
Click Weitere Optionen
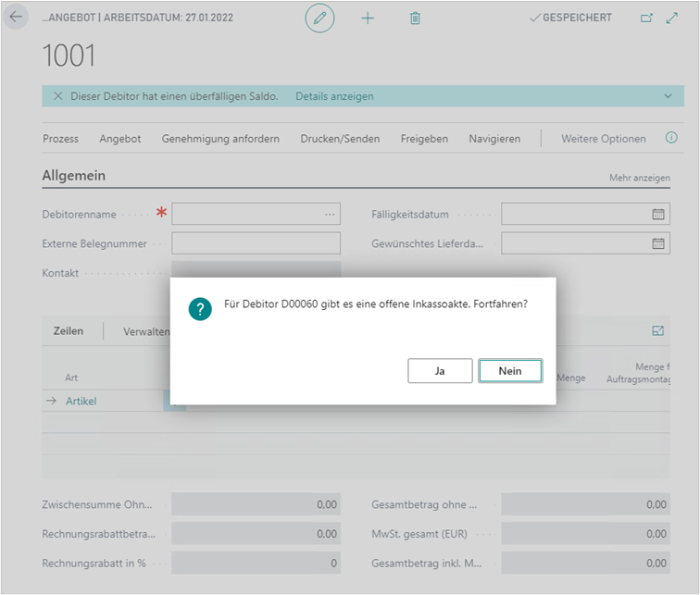pyautogui.click(x=604, y=139)
